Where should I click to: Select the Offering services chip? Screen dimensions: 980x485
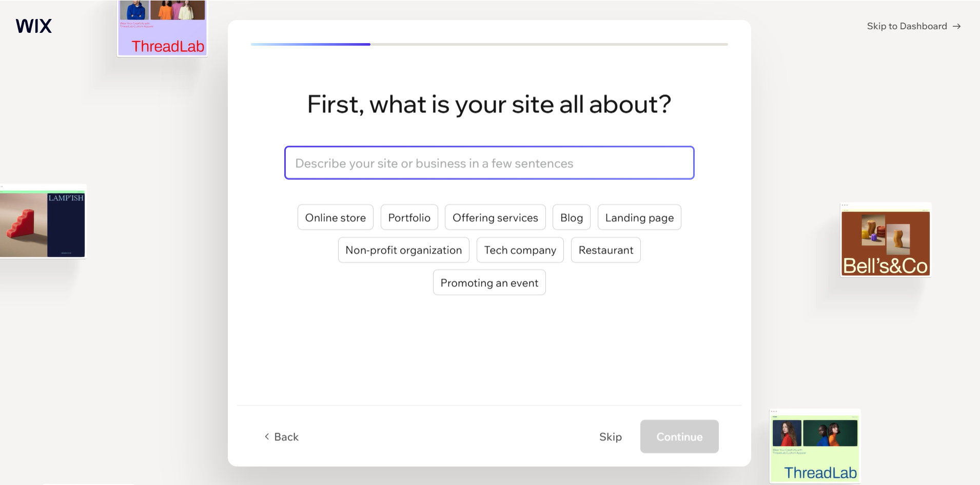(495, 217)
